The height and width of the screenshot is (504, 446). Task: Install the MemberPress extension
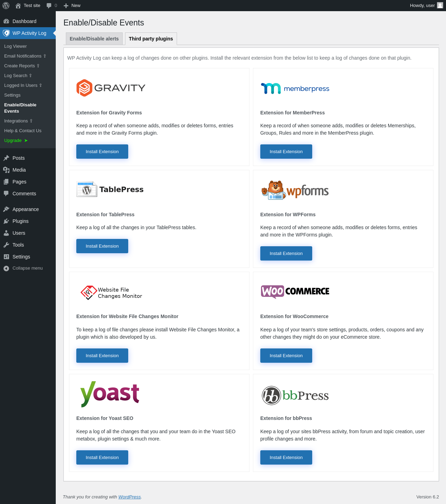click(x=286, y=152)
